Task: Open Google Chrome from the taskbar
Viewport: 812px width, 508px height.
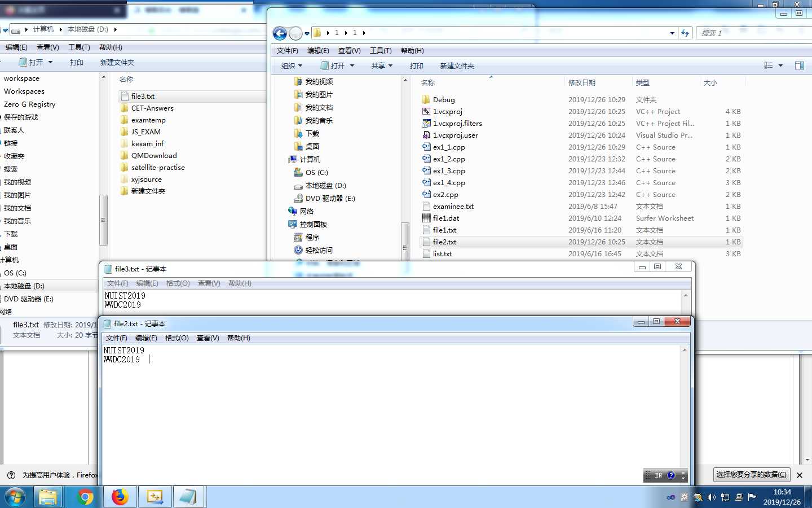Action: coord(85,497)
